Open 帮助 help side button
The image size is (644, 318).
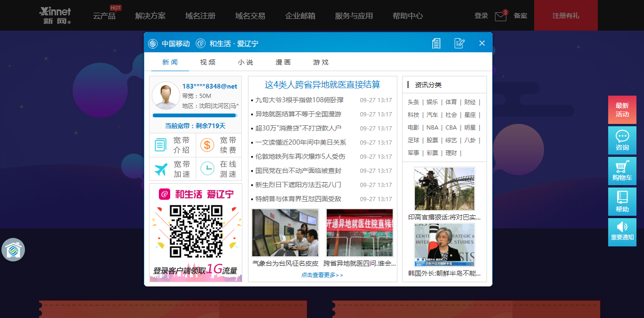(x=622, y=202)
